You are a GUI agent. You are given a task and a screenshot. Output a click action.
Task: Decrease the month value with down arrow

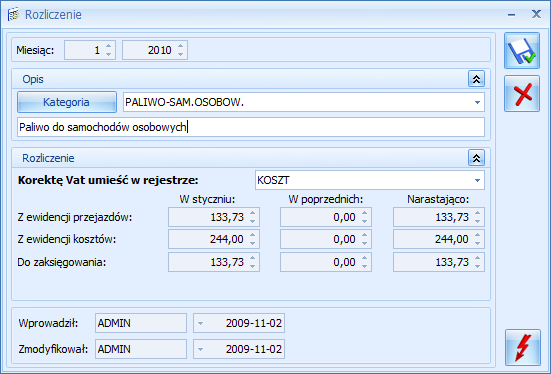(x=109, y=54)
